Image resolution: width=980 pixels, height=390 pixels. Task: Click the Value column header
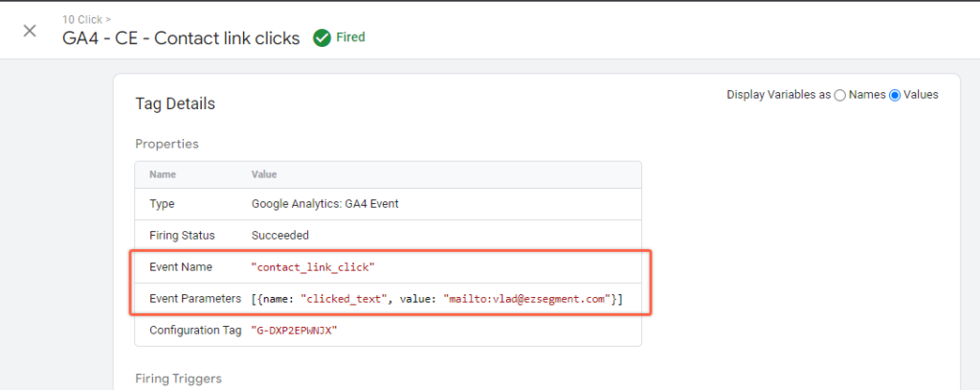point(264,174)
